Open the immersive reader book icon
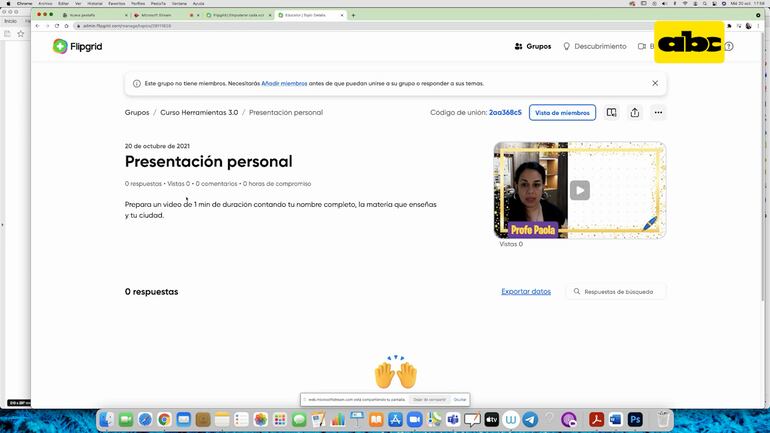Image resolution: width=770 pixels, height=433 pixels. point(611,113)
